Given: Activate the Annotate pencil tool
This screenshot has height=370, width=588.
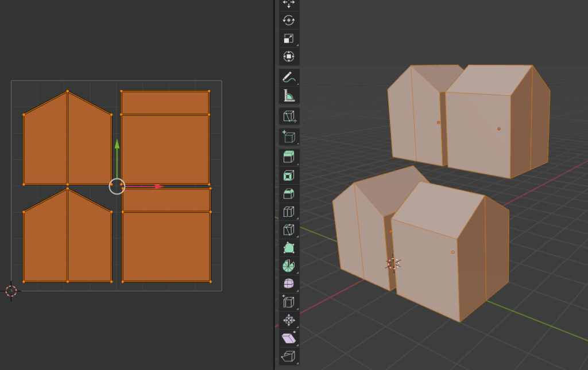Looking at the screenshot, I should 289,77.
